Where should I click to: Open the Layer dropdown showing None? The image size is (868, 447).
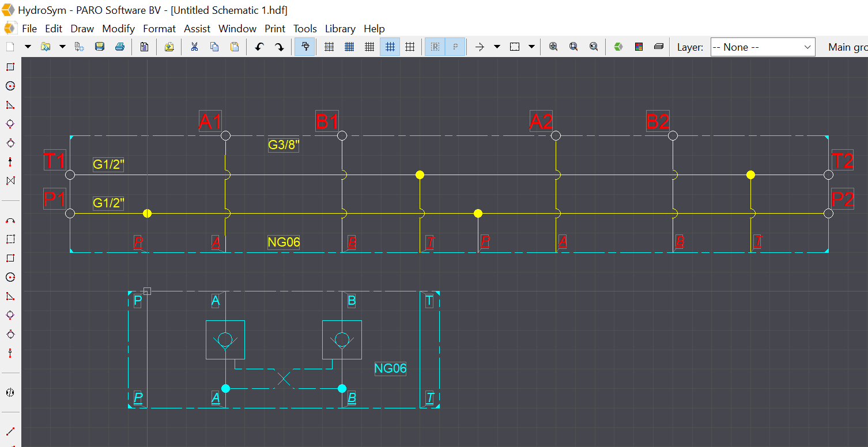tap(763, 47)
